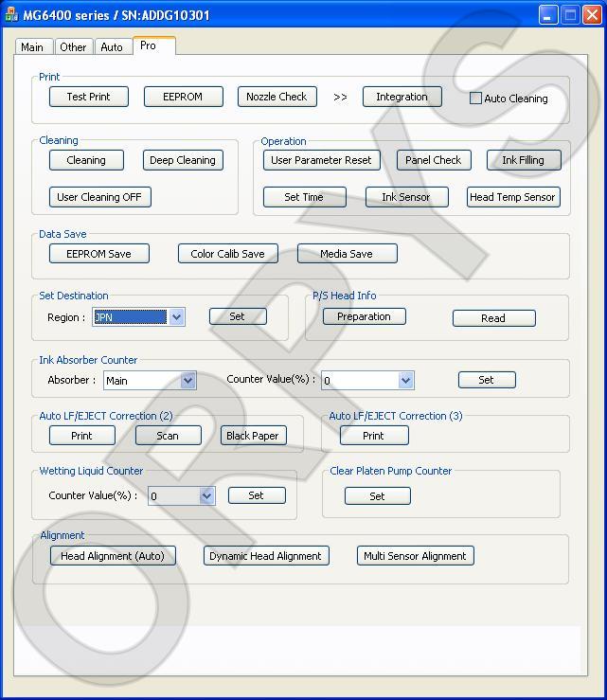Click the P/S Head Info Preparation button
The image size is (607, 700).
pos(365,316)
